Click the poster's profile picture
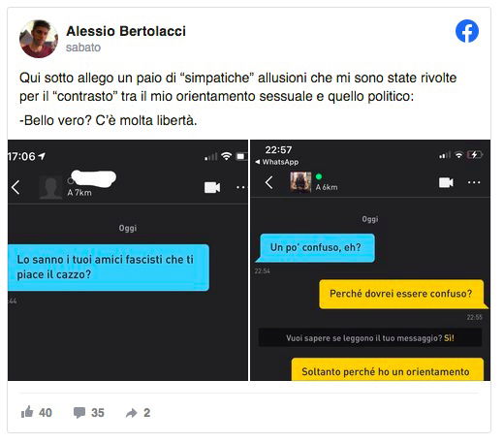The height and width of the screenshot is (443, 504). tap(39, 39)
